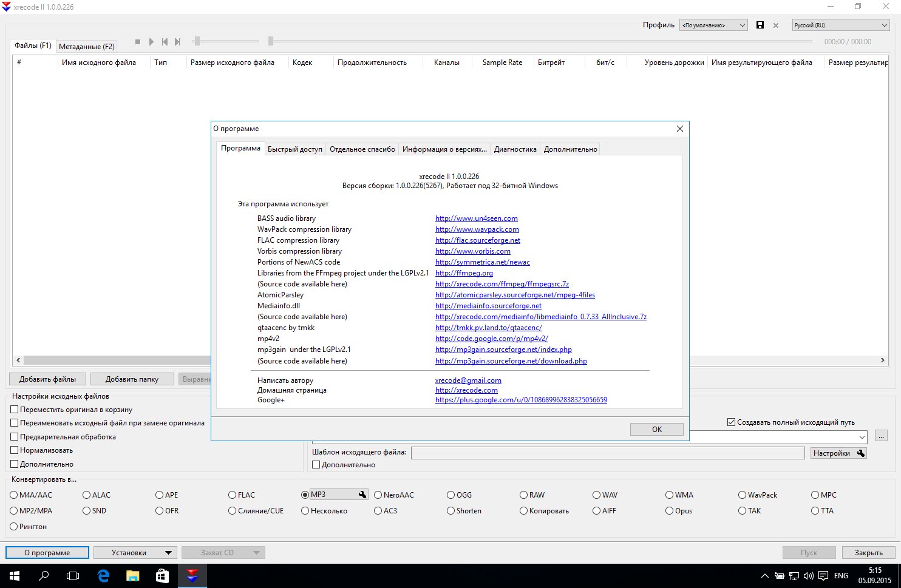Click the next track icon
The width and height of the screenshot is (901, 588).
tap(177, 42)
